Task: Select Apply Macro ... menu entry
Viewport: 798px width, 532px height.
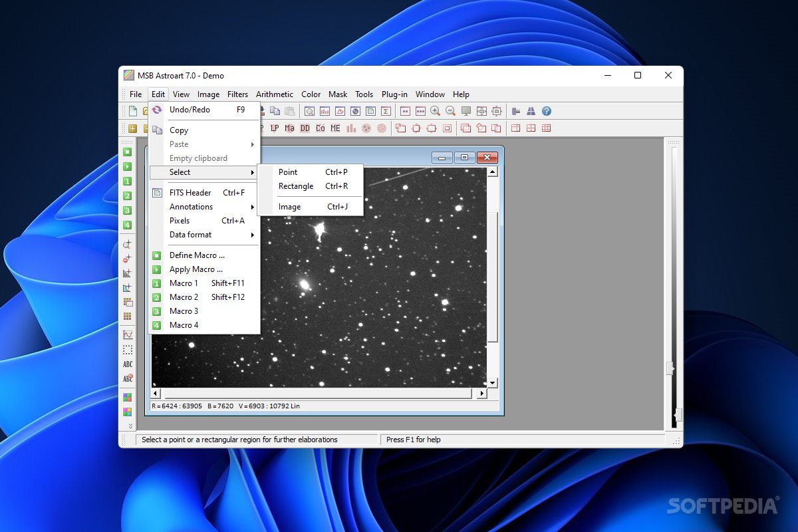Action: coord(204,269)
